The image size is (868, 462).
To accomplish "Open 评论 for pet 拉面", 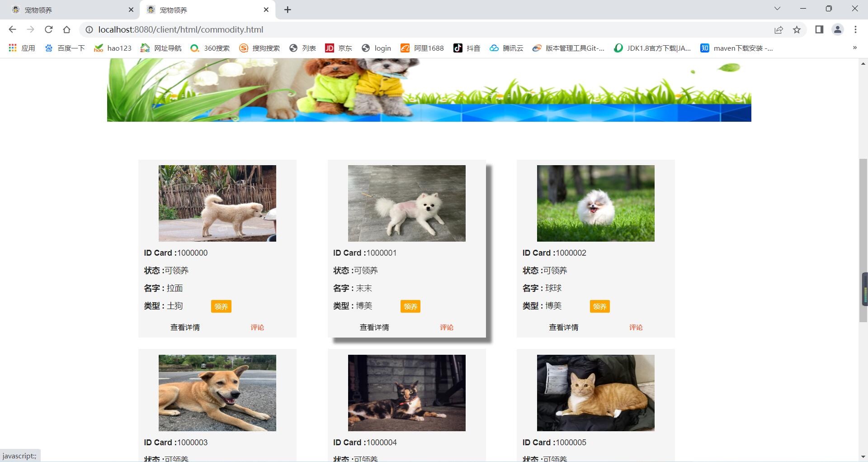I will pyautogui.click(x=257, y=327).
